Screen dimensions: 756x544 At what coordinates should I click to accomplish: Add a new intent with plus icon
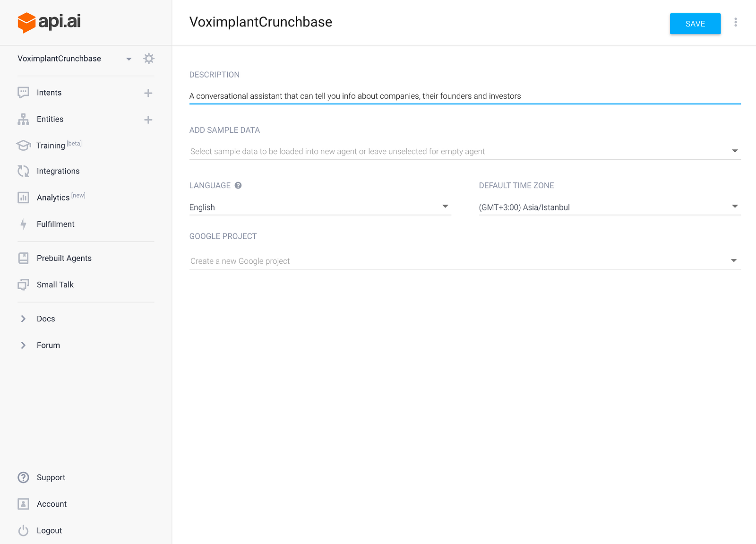(x=148, y=93)
